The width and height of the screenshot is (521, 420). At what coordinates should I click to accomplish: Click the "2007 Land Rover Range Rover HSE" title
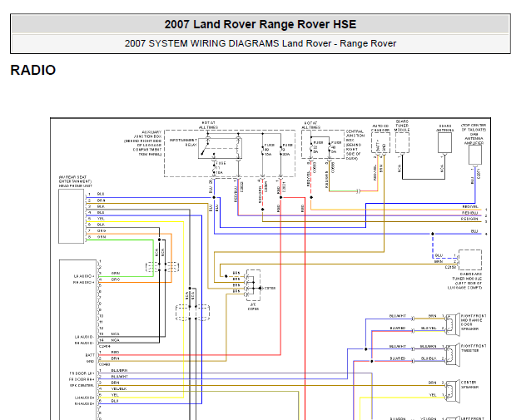click(x=260, y=24)
